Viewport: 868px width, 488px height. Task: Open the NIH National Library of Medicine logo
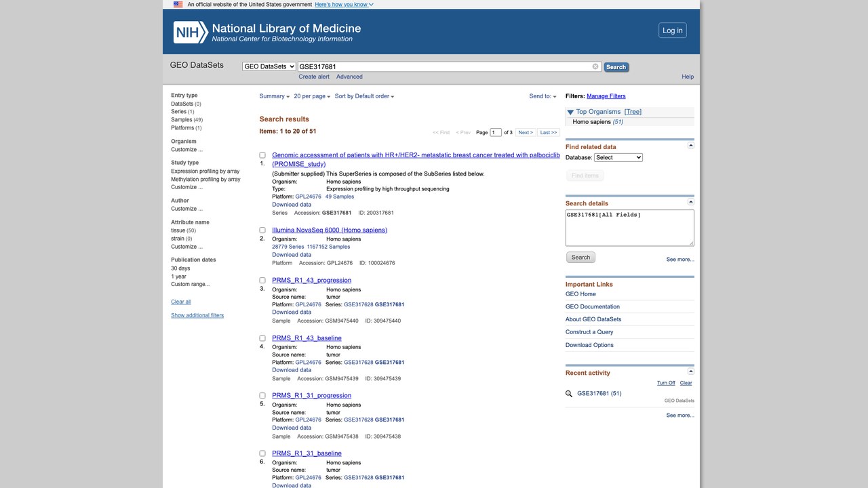[267, 32]
